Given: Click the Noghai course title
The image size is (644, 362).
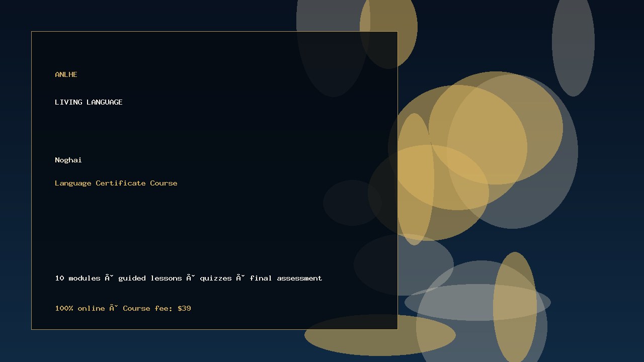Looking at the screenshot, I should [68, 160].
